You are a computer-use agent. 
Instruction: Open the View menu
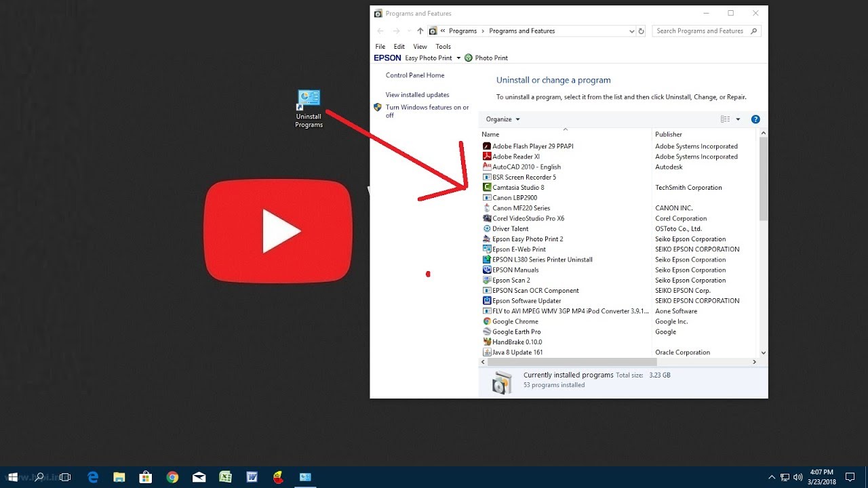click(x=420, y=47)
